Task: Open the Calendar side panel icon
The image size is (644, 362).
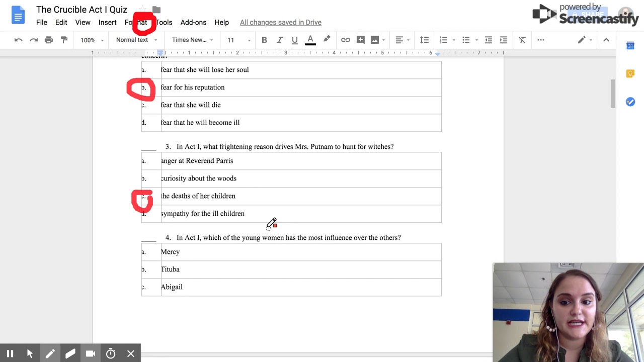Action: (x=630, y=46)
